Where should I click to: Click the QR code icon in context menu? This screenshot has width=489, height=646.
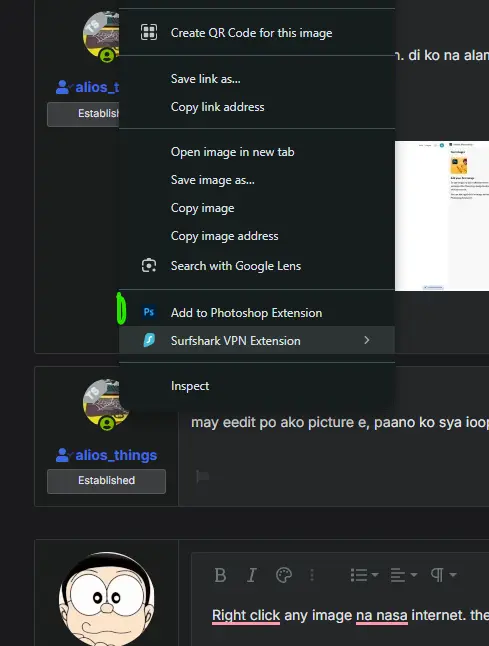(x=149, y=32)
